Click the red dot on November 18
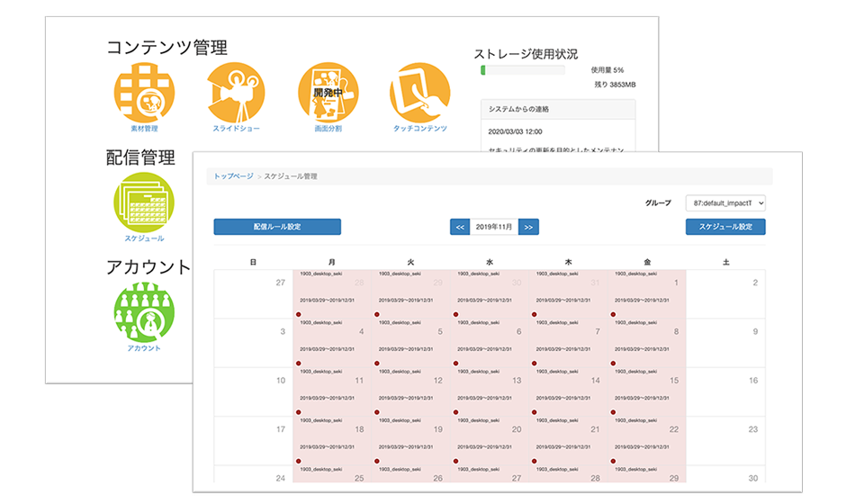846x504 pixels. 299,462
